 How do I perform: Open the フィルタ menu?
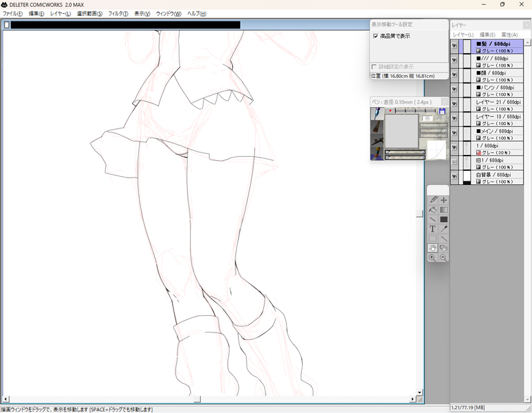(118, 13)
